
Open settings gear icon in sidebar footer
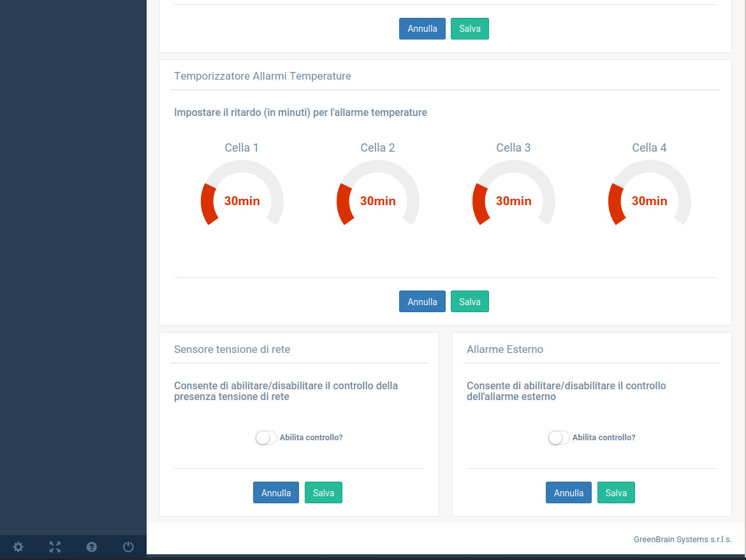tap(18, 547)
